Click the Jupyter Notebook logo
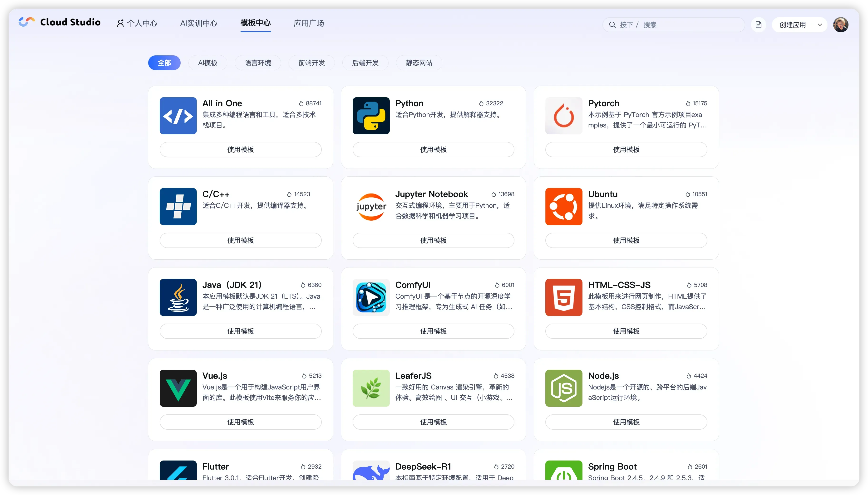 pos(371,206)
